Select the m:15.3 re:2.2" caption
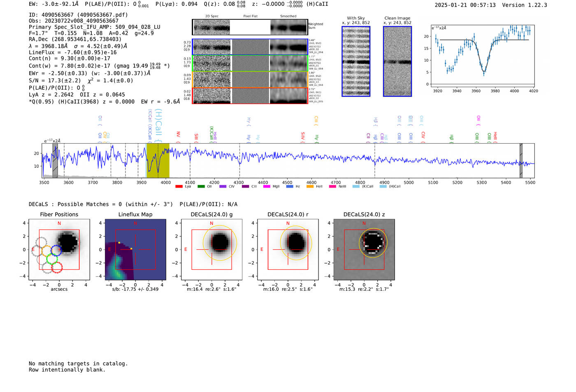The width and height of the screenshot is (576, 392). (364, 289)
